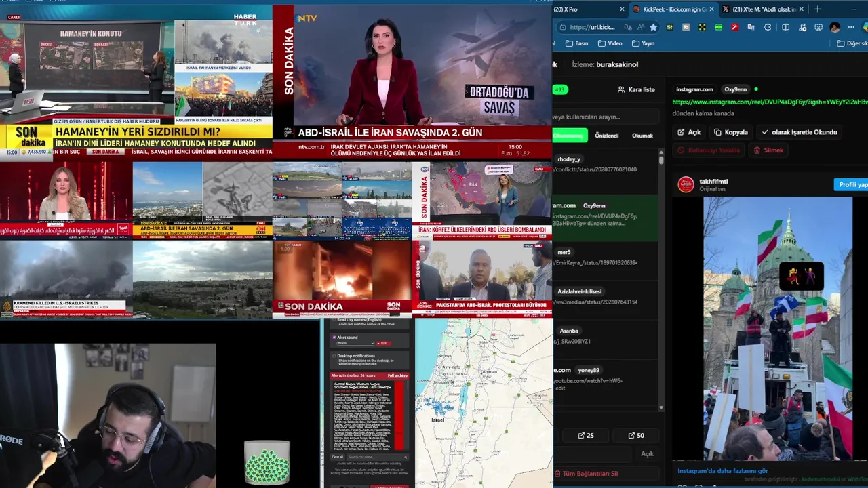Click the Kopyala copy button
868x488 pixels.
(731, 132)
